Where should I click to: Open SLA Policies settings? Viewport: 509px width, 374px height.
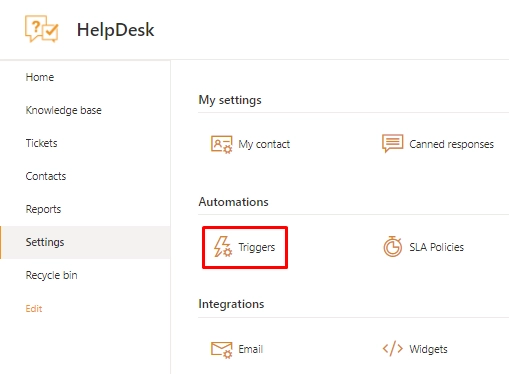436,247
